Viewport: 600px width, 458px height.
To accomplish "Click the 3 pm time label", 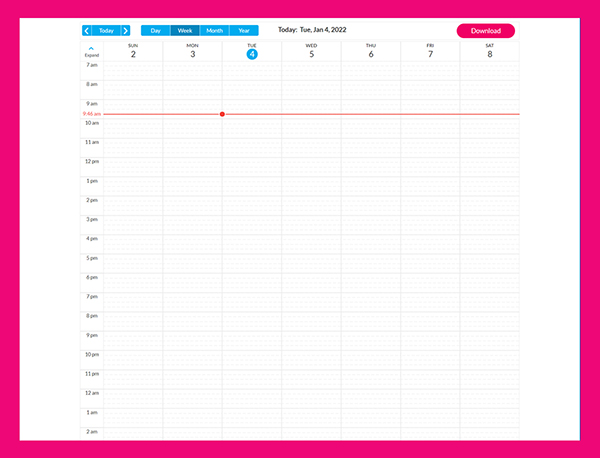I will 92,219.
